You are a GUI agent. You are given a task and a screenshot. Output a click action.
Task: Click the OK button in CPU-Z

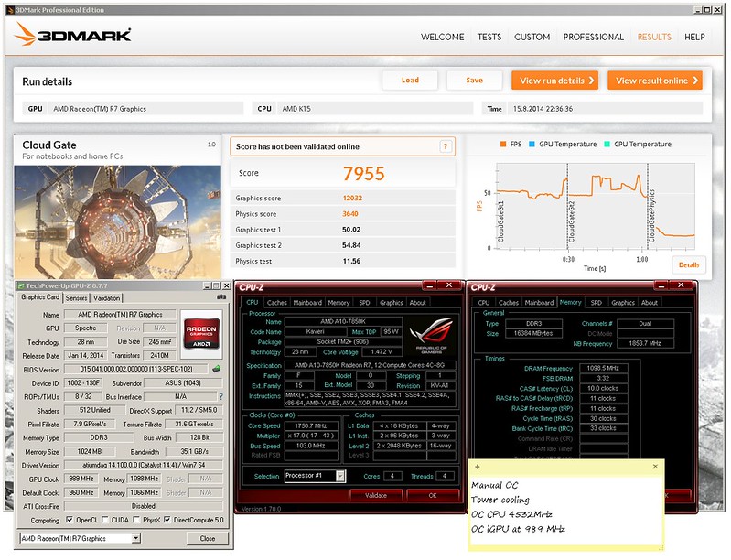(x=433, y=495)
